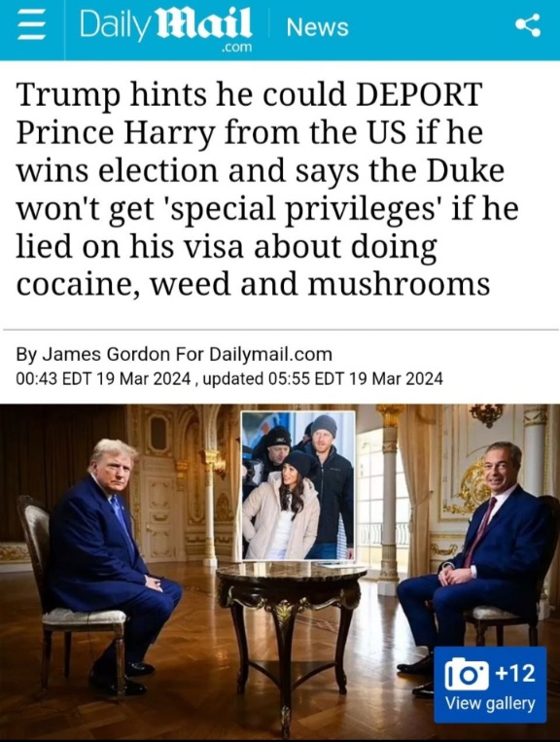
Task: Click the Daily Mail logo
Action: [165, 27]
